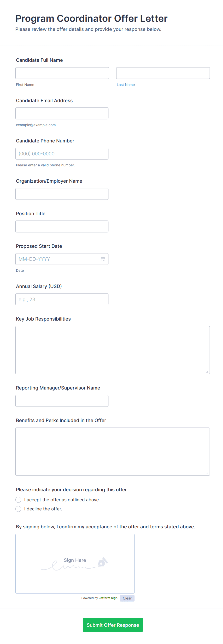This screenshot has height=644, width=223.
Task: Focus the Annual Salary input field
Action: pyautogui.click(x=62, y=299)
